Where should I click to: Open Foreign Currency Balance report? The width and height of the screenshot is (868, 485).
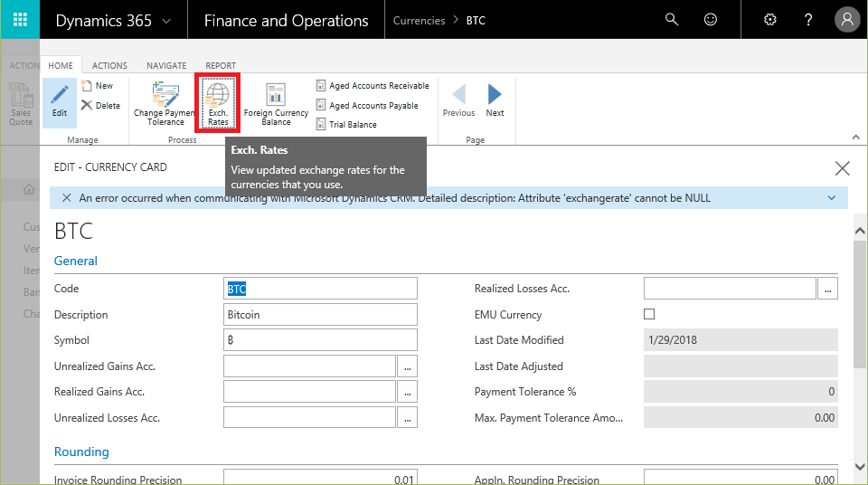click(276, 104)
